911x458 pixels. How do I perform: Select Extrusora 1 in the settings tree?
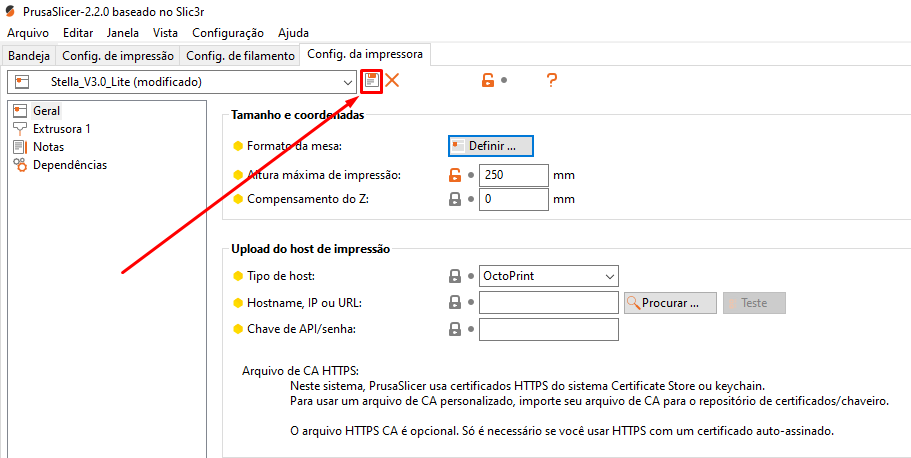[x=62, y=128]
